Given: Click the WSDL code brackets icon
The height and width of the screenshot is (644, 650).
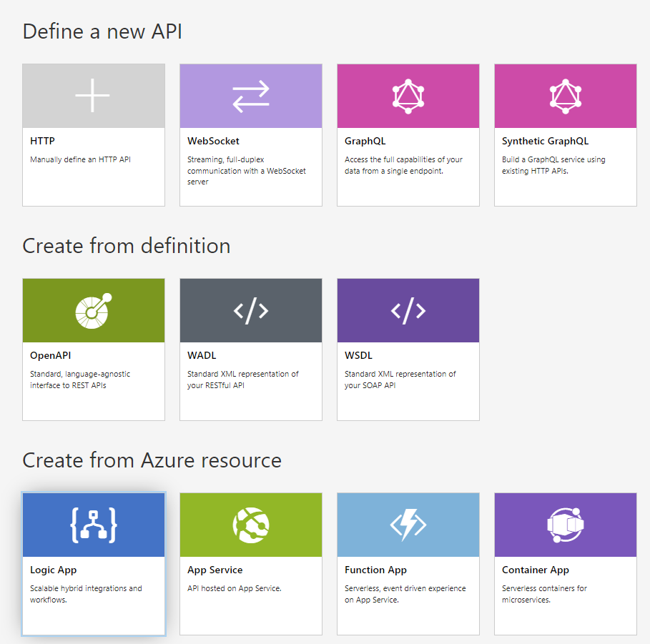Looking at the screenshot, I should [x=408, y=310].
